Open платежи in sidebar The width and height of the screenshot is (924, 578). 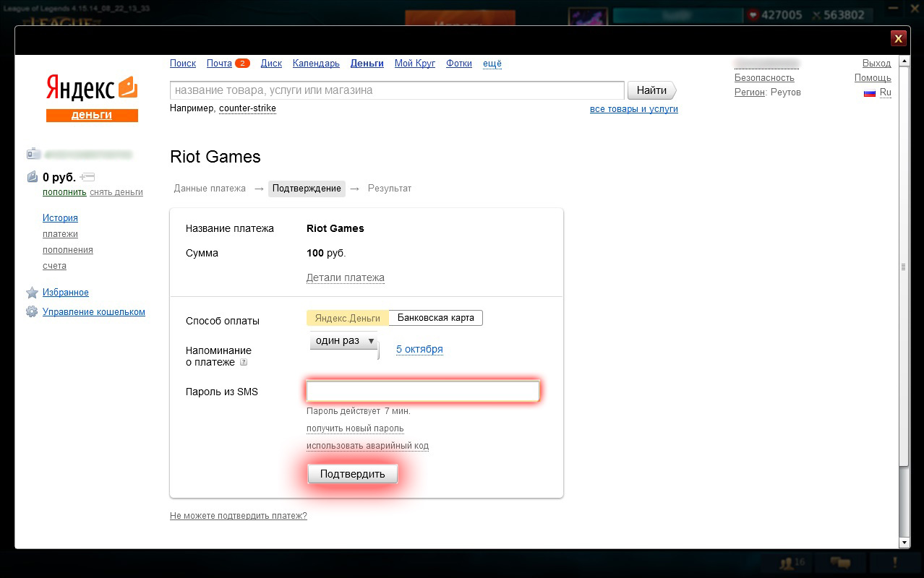60,234
